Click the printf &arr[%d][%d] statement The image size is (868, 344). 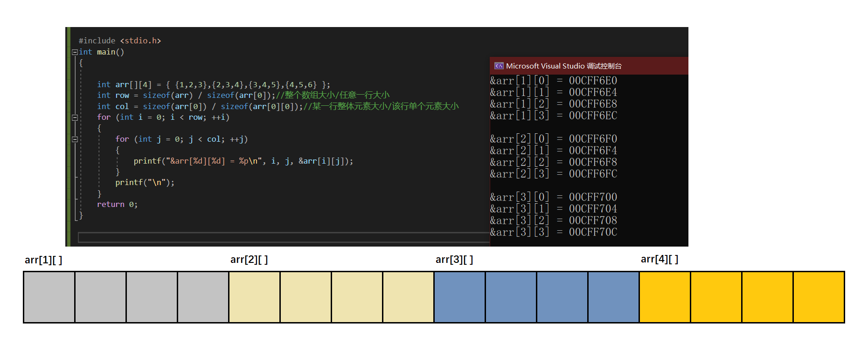[243, 161]
